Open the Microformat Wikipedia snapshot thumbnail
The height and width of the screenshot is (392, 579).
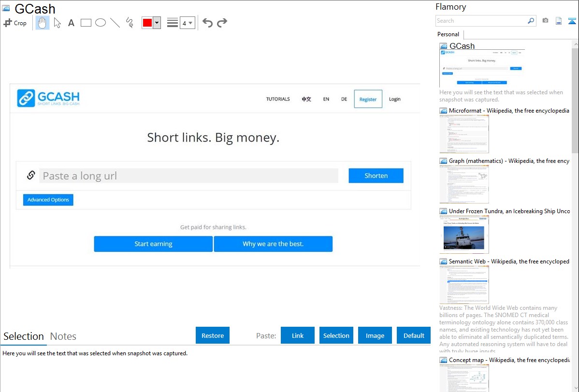click(464, 134)
